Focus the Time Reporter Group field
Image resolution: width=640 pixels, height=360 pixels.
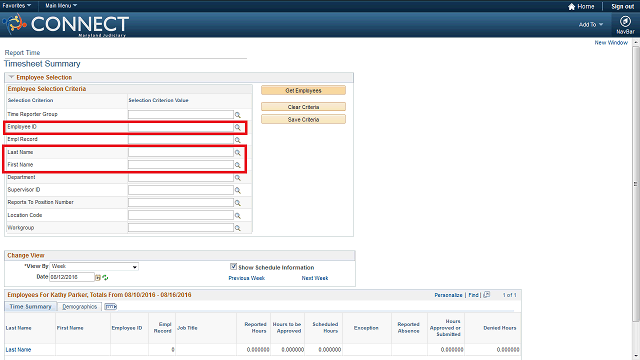click(x=180, y=115)
